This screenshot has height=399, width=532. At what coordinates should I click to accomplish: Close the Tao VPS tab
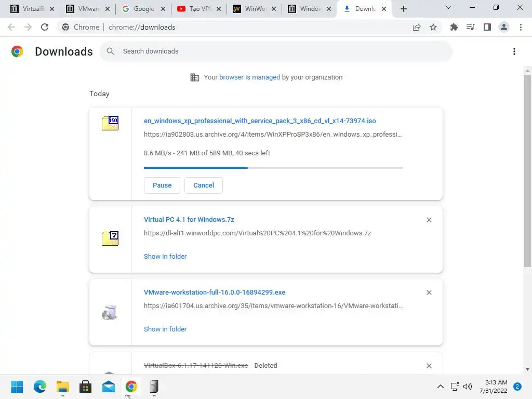(x=219, y=9)
